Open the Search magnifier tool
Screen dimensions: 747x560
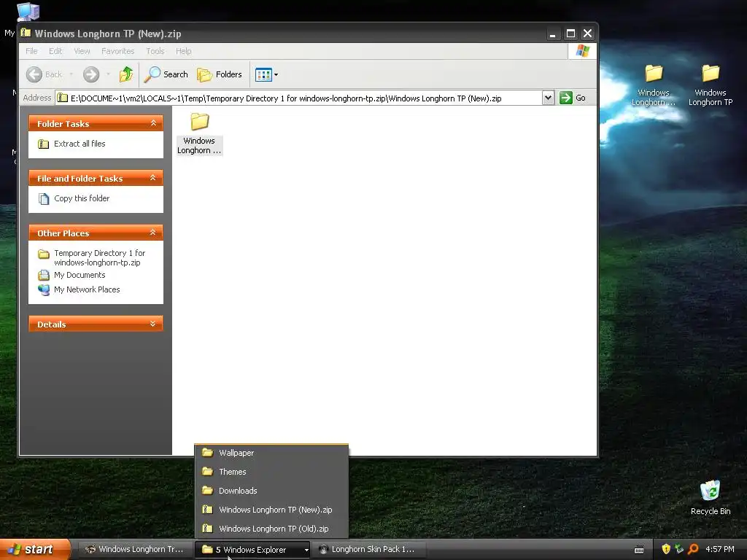pyautogui.click(x=166, y=74)
